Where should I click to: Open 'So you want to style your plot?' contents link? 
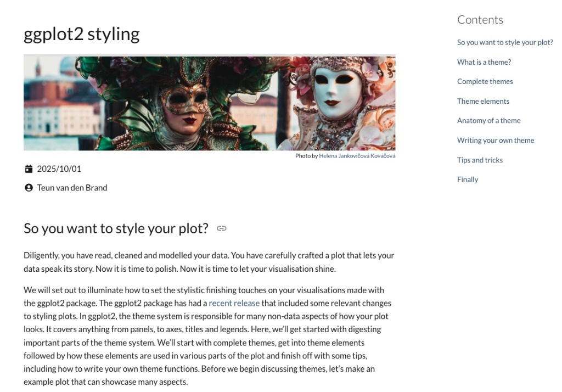pyautogui.click(x=505, y=42)
